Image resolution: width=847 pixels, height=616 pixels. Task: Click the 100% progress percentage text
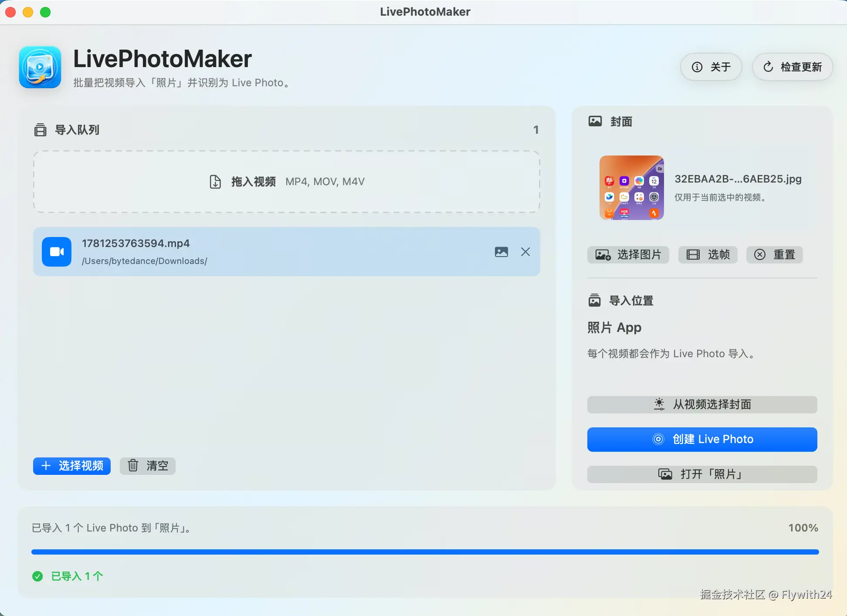click(x=803, y=528)
